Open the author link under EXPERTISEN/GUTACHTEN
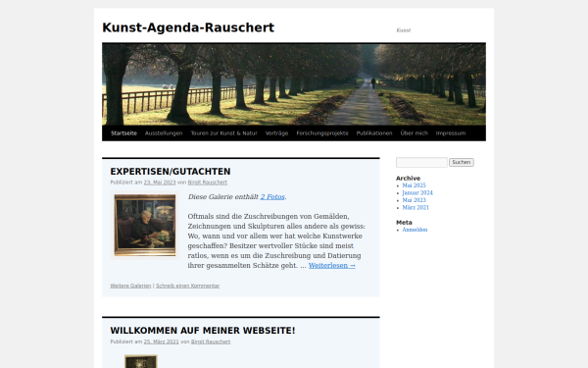Screen dimensions: 588x368 (208, 183)
